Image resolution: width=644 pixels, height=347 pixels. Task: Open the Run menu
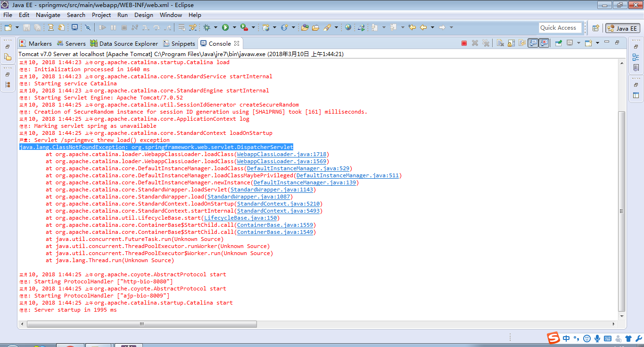point(123,15)
